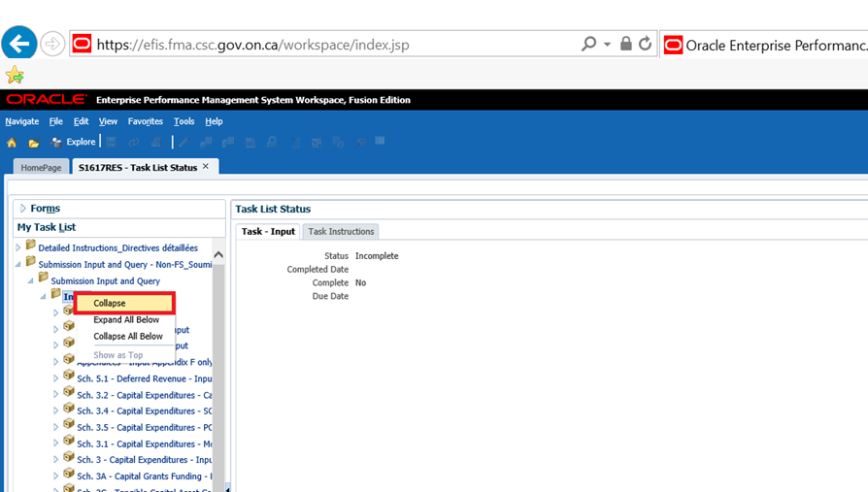Click the open folder icon in the toolbar

click(33, 143)
